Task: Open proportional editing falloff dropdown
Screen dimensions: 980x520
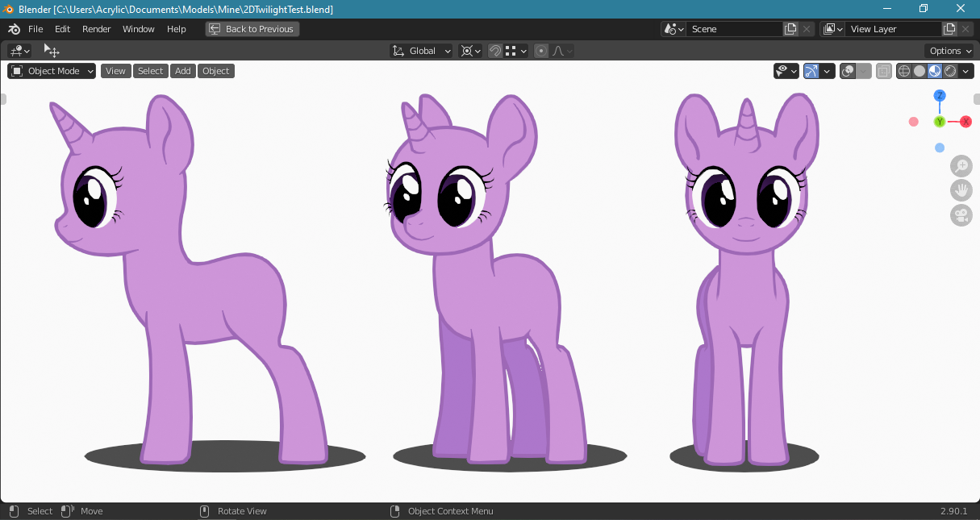Action: [x=562, y=51]
